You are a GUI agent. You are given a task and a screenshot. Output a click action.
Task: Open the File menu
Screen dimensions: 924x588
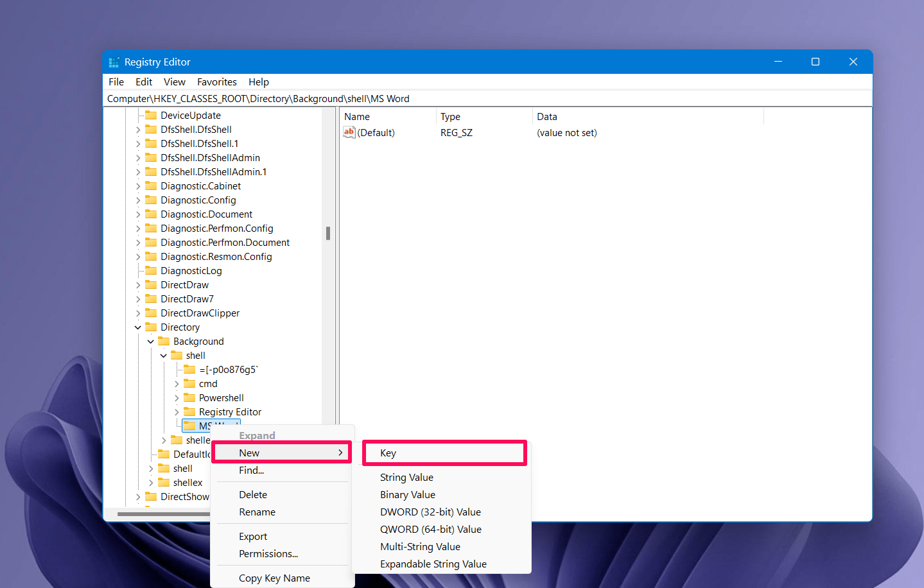pos(116,82)
